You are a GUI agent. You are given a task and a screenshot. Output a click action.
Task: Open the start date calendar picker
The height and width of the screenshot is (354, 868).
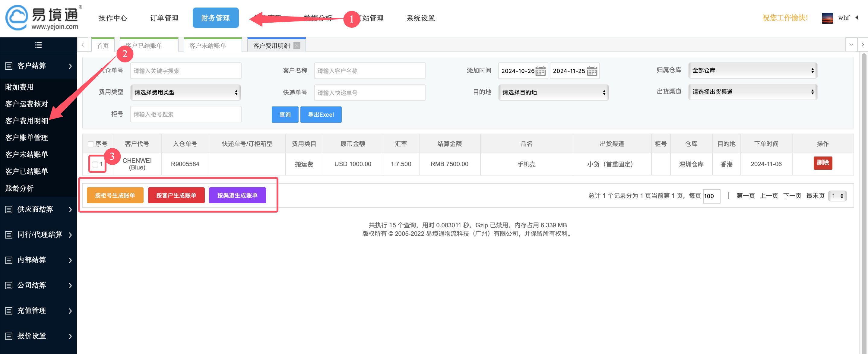click(x=541, y=71)
